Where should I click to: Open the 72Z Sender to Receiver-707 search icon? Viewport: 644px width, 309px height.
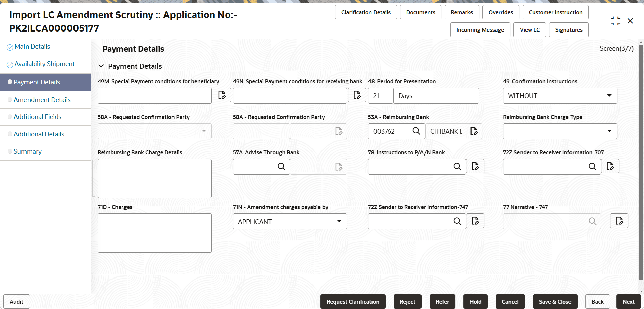[592, 166]
